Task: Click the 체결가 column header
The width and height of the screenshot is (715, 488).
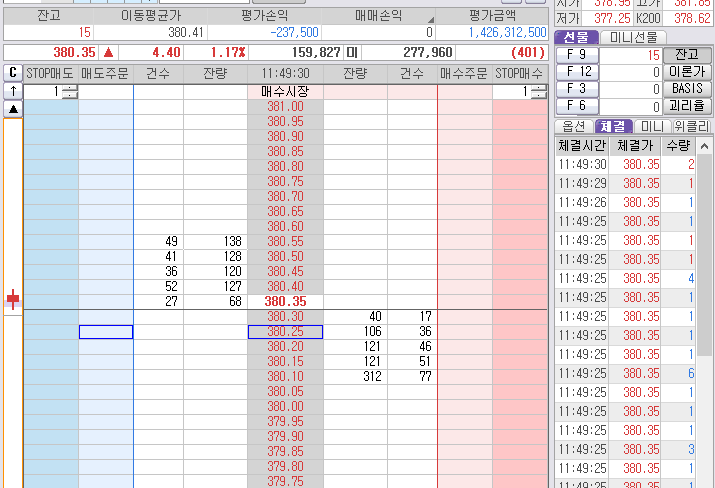Action: (635, 146)
